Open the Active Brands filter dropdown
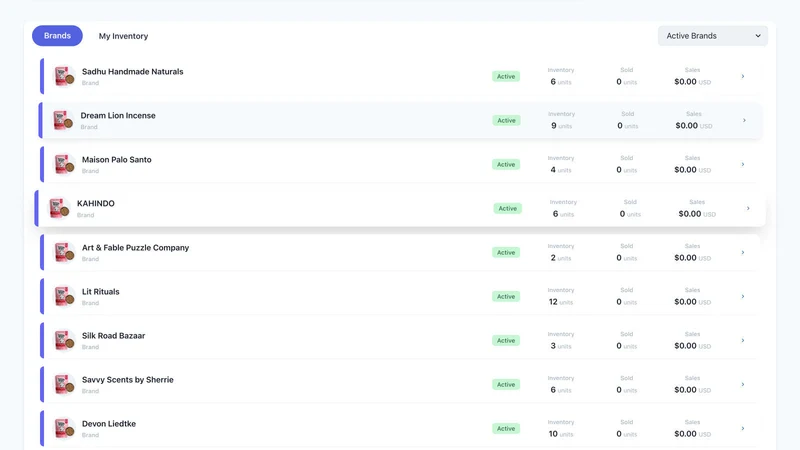 click(x=713, y=36)
